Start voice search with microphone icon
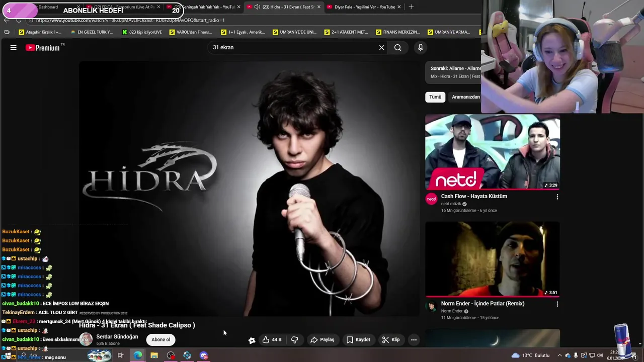This screenshot has width=644, height=362. click(421, 48)
